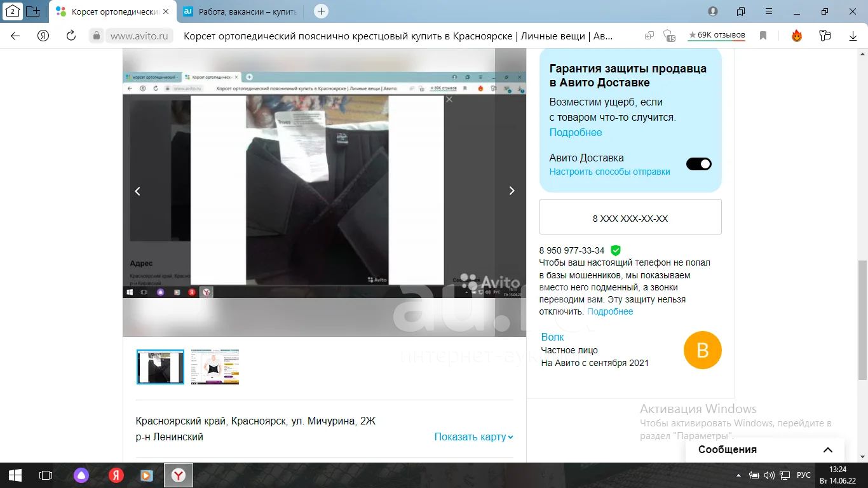Select the second photo thumbnail
The width and height of the screenshot is (868, 488).
[215, 367]
